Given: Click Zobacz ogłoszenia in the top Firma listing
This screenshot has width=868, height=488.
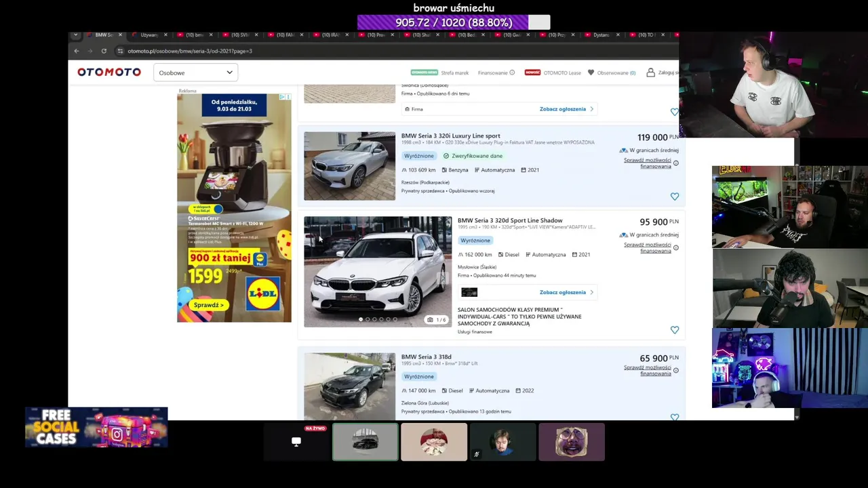Looking at the screenshot, I should pyautogui.click(x=566, y=108).
